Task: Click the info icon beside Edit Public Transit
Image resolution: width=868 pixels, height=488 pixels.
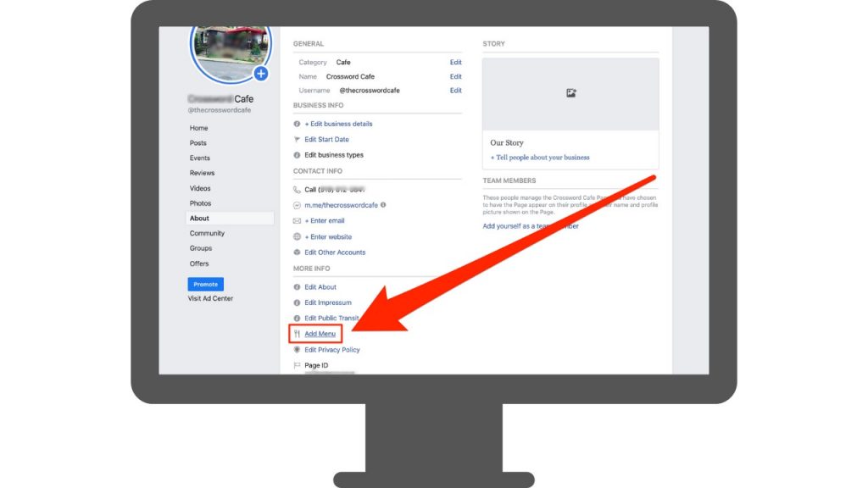Action: (297, 319)
